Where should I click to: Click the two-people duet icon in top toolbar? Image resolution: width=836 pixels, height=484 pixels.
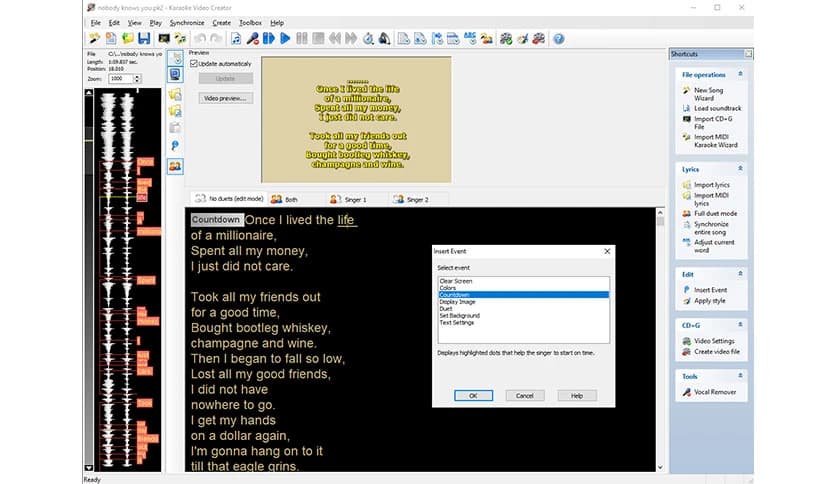click(486, 38)
